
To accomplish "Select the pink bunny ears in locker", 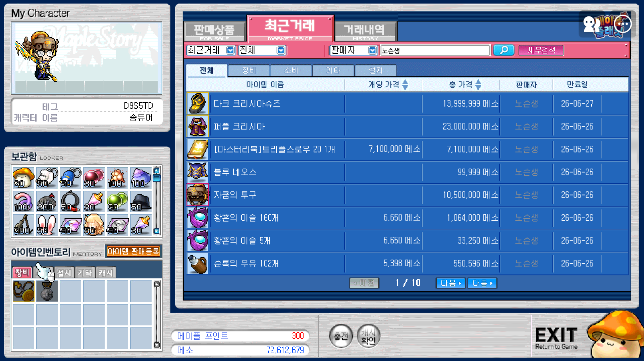I will (47, 225).
